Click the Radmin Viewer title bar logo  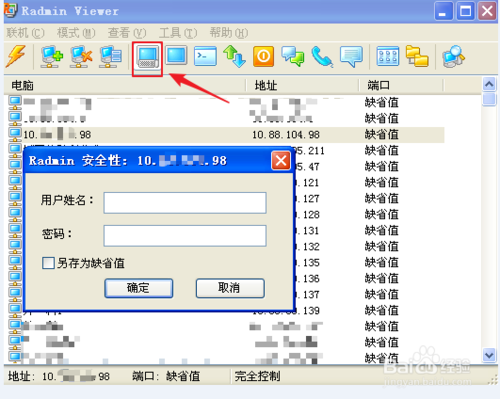point(10,10)
